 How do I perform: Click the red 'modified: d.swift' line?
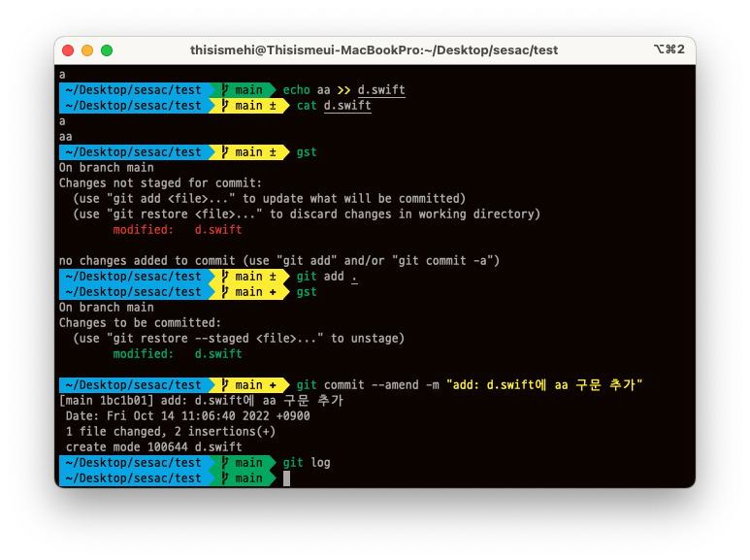pos(178,230)
